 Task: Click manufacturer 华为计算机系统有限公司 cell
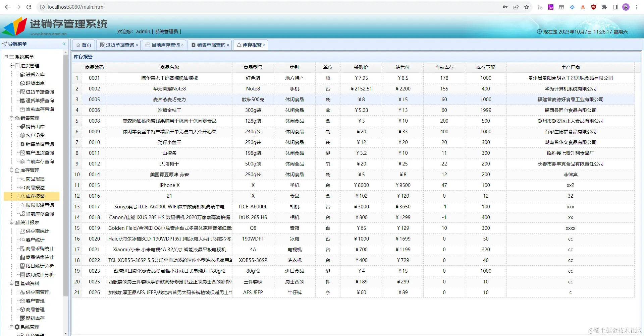coord(571,89)
